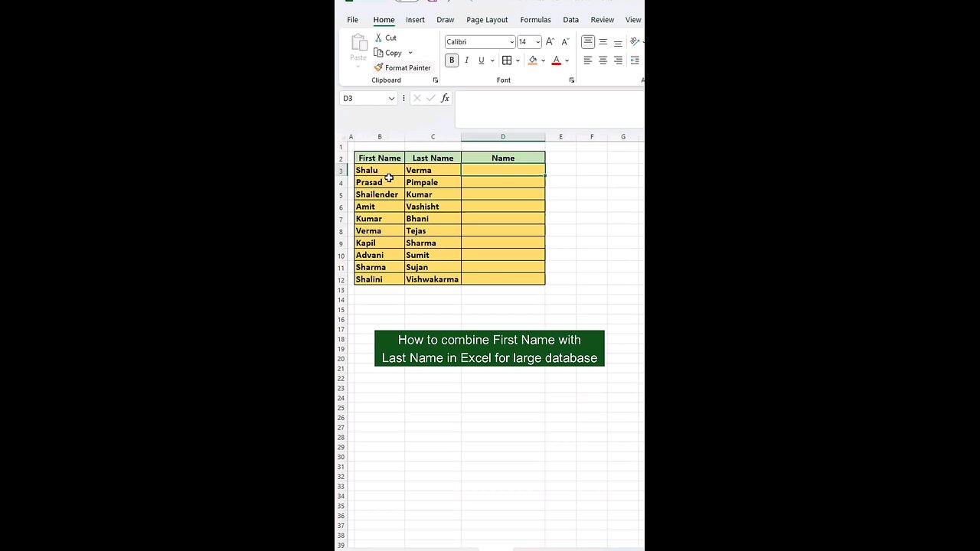980x551 pixels.
Task: Apply fill color with paint bucket
Action: coord(533,60)
